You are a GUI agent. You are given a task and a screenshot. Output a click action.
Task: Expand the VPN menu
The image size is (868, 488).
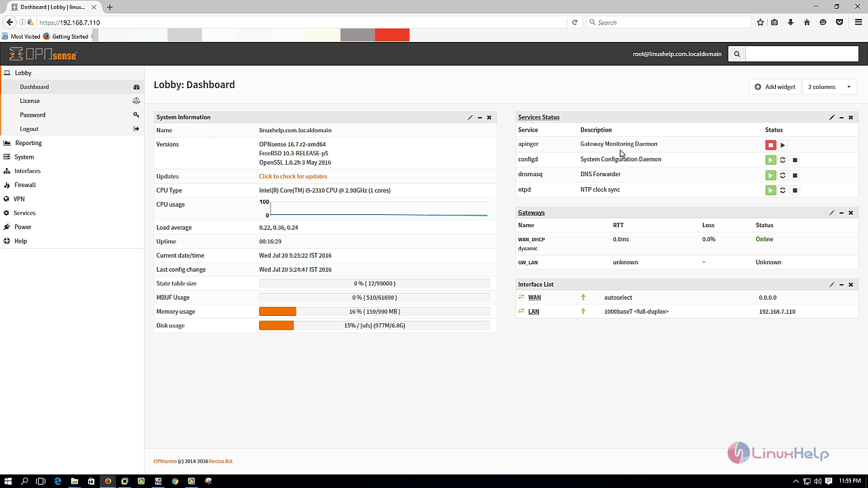click(x=72, y=199)
